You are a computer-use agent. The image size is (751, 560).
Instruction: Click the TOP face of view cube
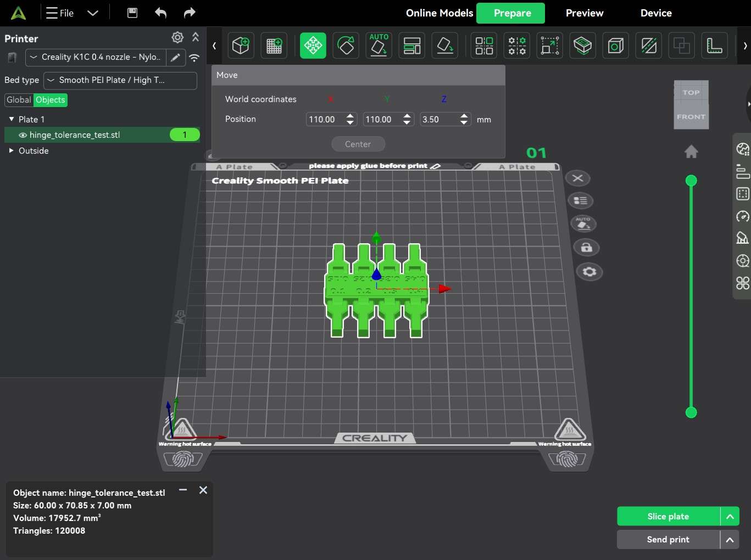691,93
